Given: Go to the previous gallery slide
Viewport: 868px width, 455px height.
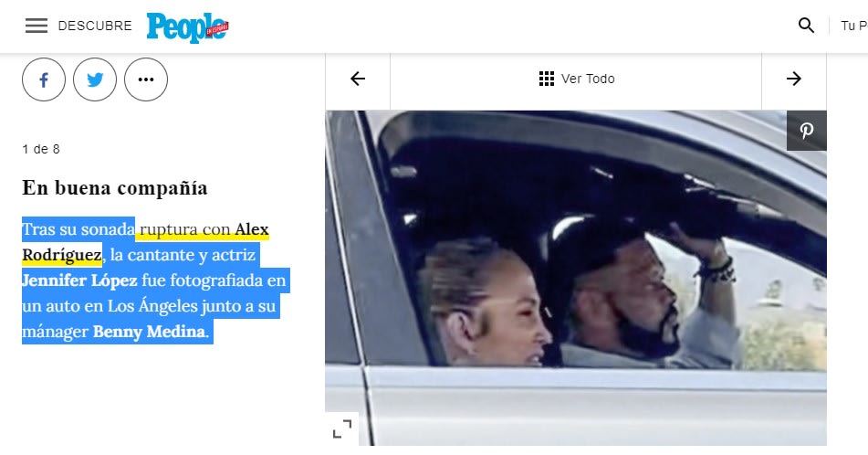Looking at the screenshot, I should tap(358, 79).
